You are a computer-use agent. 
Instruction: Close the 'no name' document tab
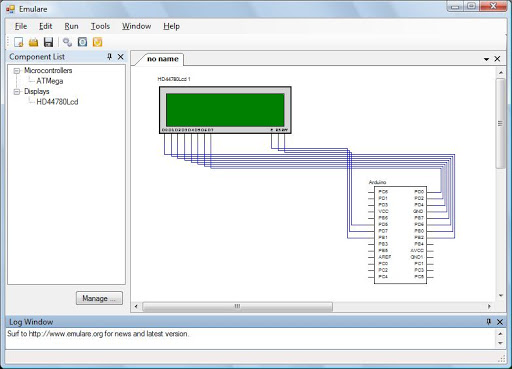coord(497,59)
